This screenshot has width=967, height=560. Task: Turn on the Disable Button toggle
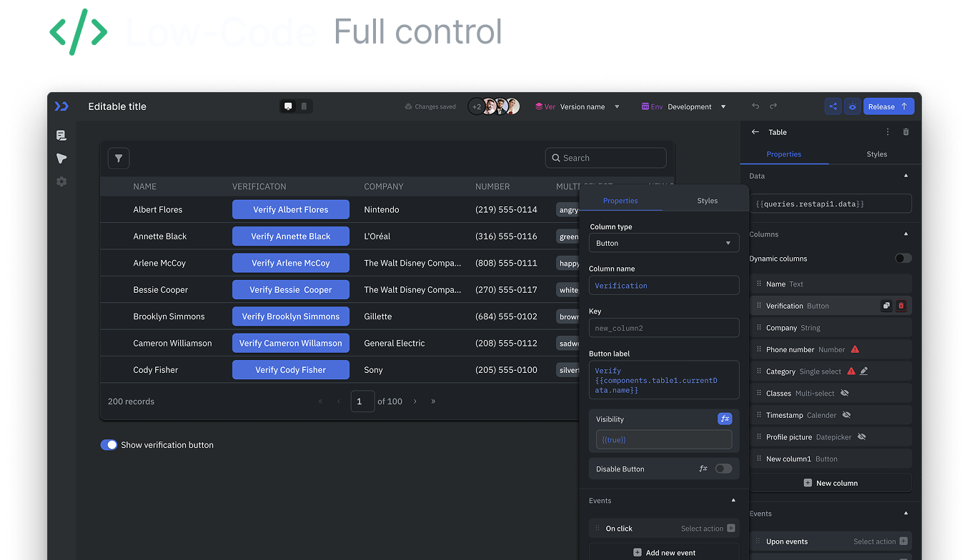point(723,469)
